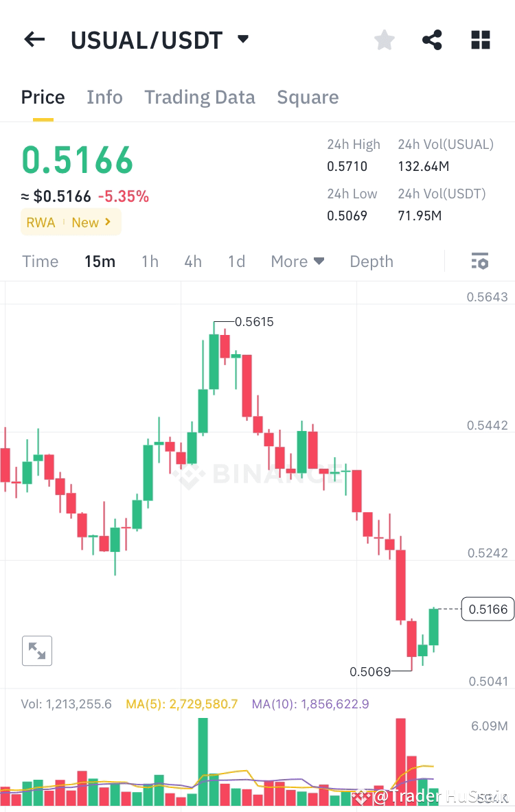Star USUAL/USDT as a favorite
The height and width of the screenshot is (812, 515).
pos(384,40)
